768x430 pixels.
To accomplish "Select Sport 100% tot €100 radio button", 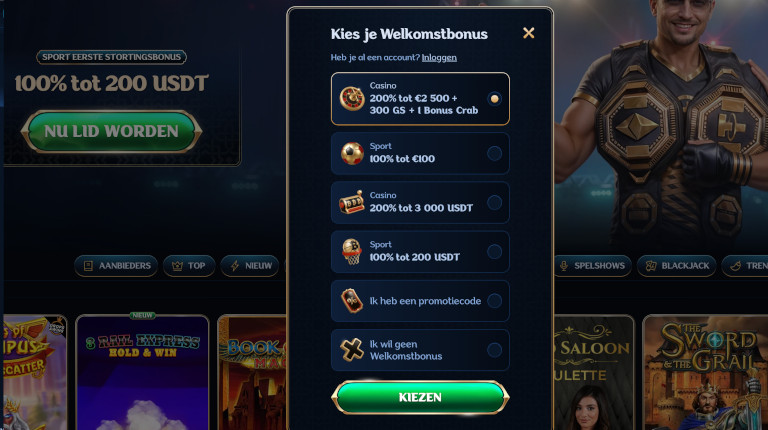I will pyautogui.click(x=494, y=153).
